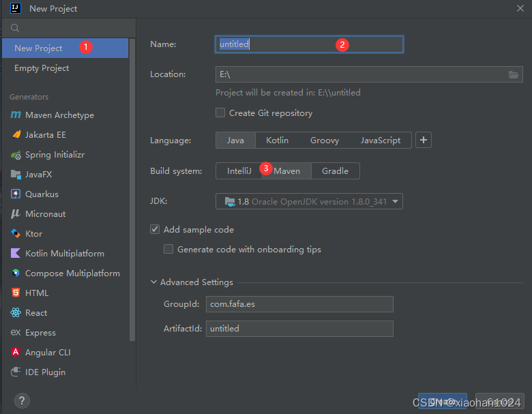Browse location with the folder icon

[x=514, y=74]
